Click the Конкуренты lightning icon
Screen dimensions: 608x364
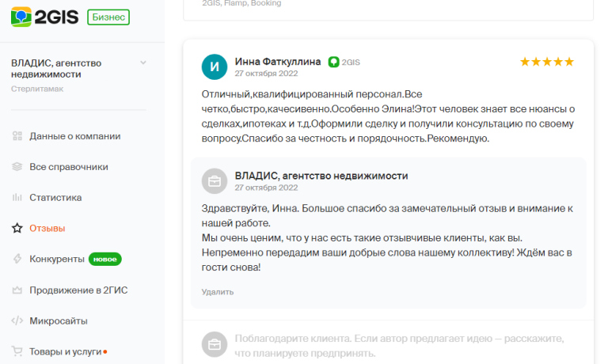tap(17, 259)
